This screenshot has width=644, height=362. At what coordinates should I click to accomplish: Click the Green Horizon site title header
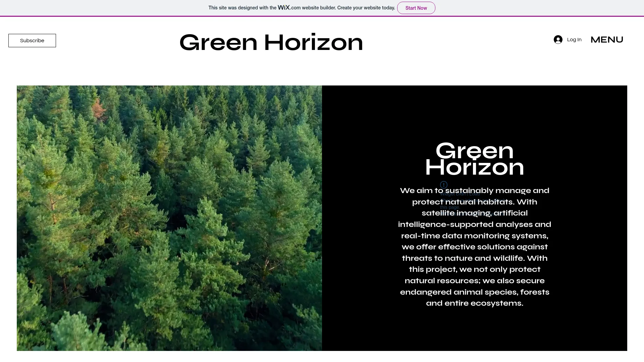coord(271,43)
